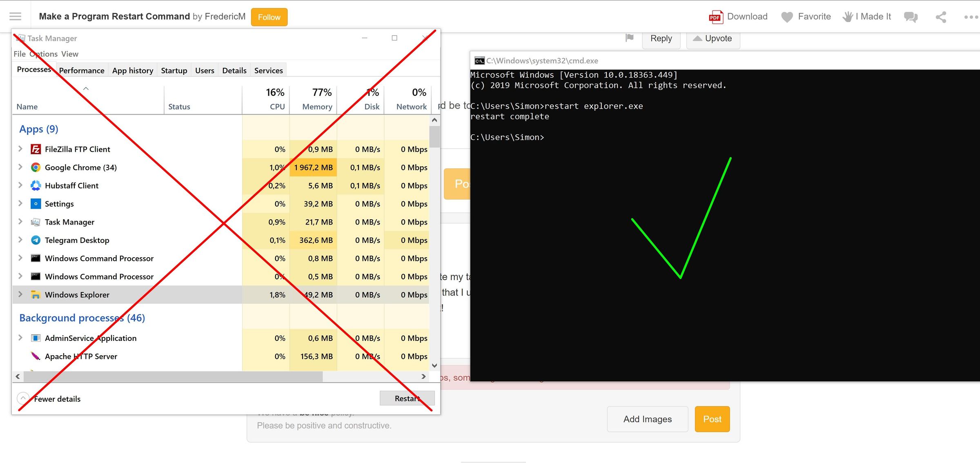This screenshot has width=980, height=463.
Task: Click the FileZilla FTP Client icon
Action: click(x=36, y=149)
